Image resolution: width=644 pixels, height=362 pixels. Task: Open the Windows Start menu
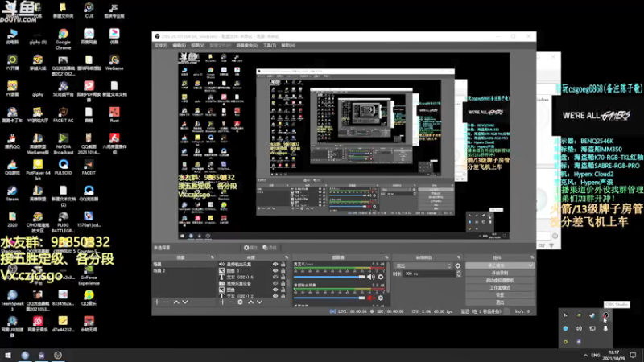8,355
